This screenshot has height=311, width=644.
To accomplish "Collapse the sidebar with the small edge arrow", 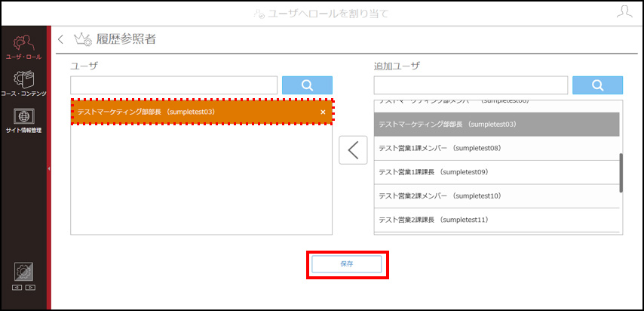I will click(49, 168).
